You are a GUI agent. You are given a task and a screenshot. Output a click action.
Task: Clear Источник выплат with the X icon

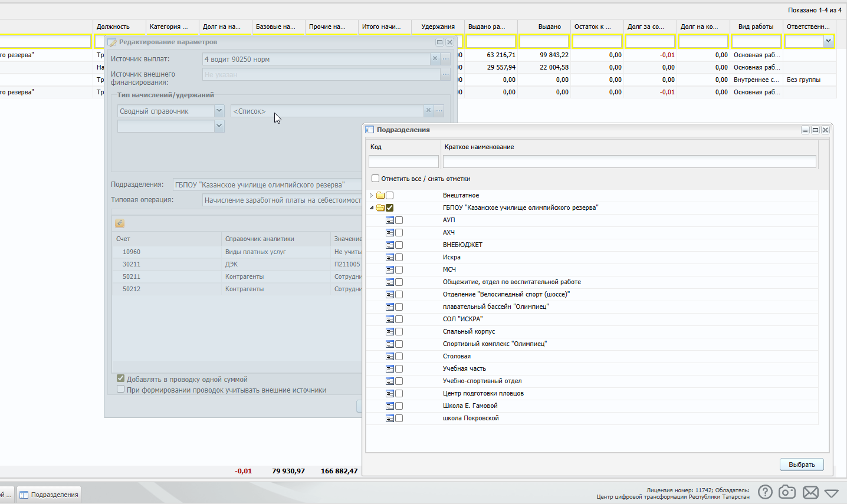[435, 59]
